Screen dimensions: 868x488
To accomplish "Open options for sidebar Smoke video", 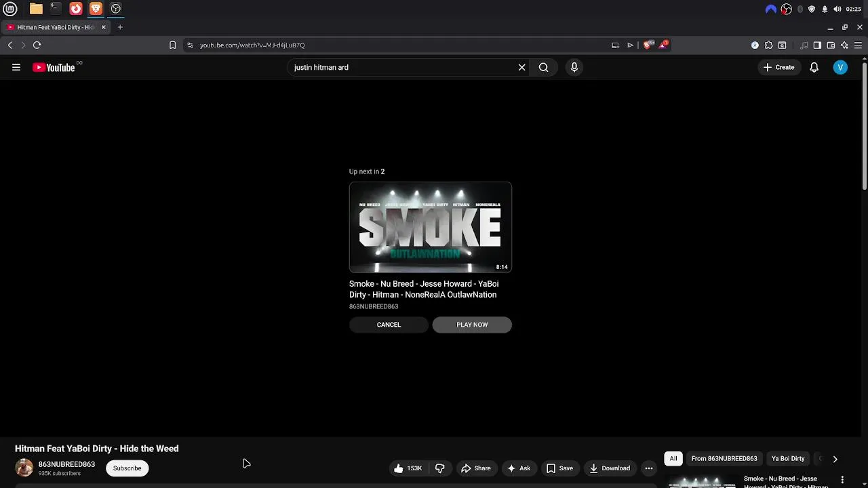I will (843, 480).
